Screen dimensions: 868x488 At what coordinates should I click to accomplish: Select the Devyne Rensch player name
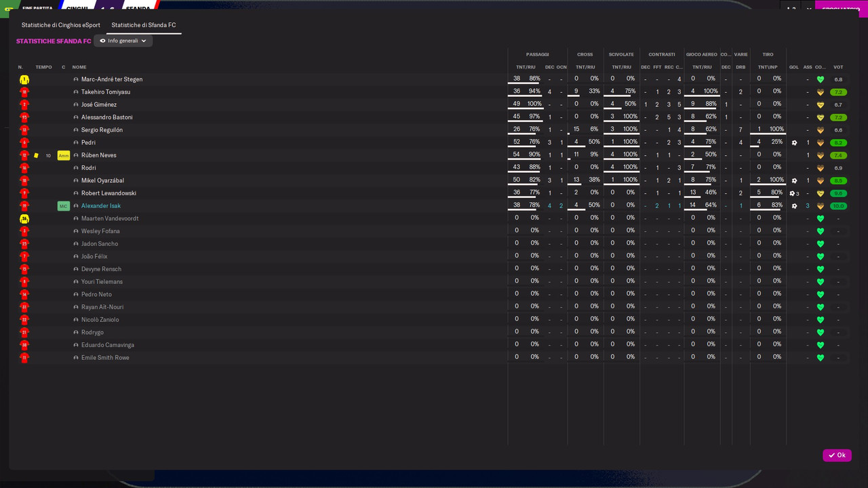(x=101, y=269)
